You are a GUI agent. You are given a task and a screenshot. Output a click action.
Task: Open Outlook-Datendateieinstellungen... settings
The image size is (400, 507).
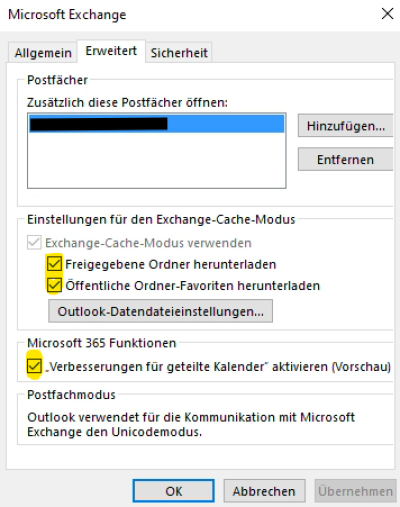(160, 311)
